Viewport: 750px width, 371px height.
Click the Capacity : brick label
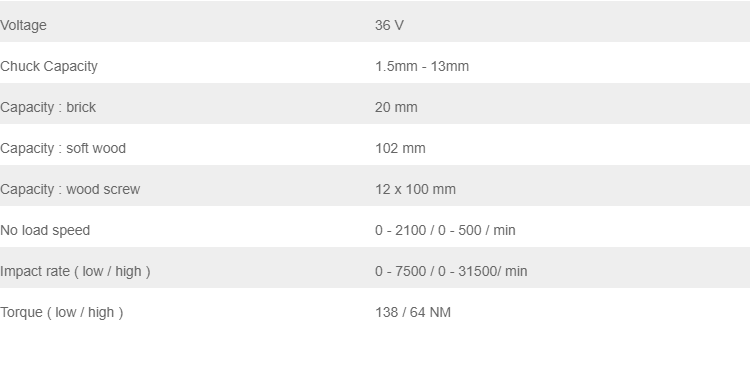point(48,108)
